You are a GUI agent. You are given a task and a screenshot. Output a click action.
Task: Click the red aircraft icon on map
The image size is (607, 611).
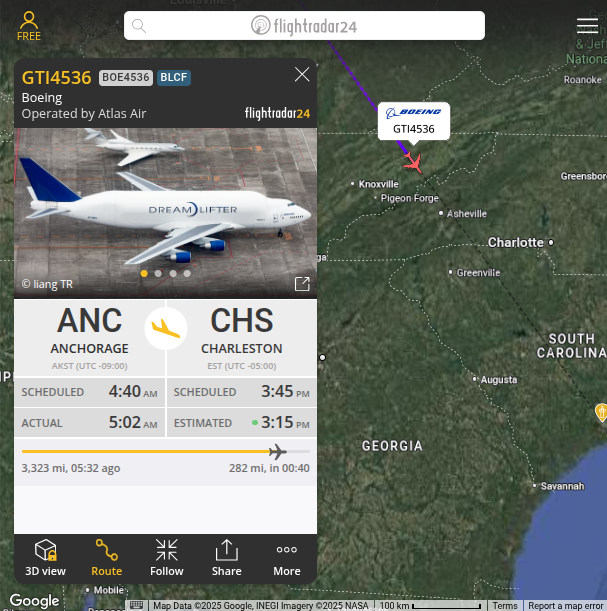413,162
